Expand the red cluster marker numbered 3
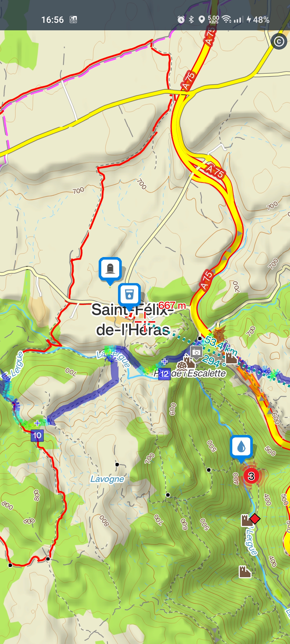The image size is (290, 644). (251, 476)
